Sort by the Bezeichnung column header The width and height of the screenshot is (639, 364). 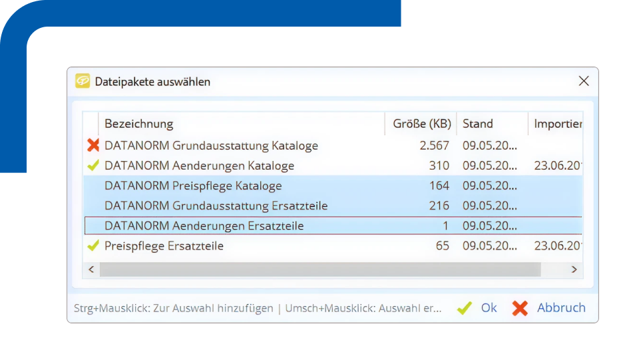(138, 124)
